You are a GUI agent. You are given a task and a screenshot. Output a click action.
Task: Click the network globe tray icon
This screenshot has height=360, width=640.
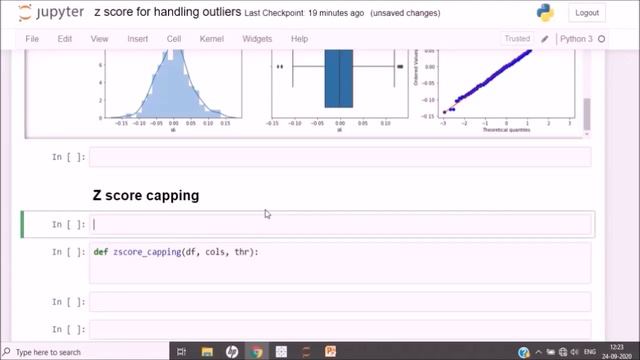[563, 352]
